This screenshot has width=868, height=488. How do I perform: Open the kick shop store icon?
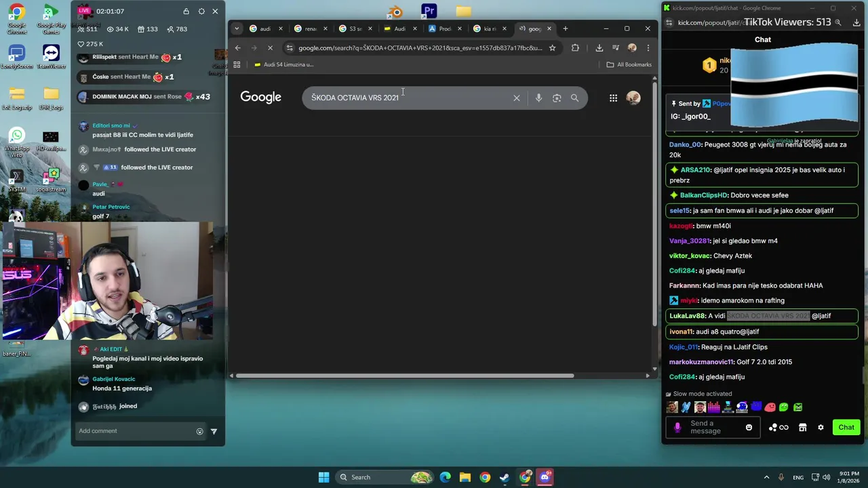tap(802, 428)
